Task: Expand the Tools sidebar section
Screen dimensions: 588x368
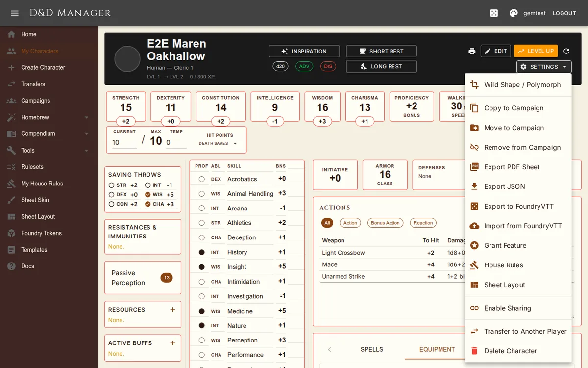Action: click(x=86, y=151)
